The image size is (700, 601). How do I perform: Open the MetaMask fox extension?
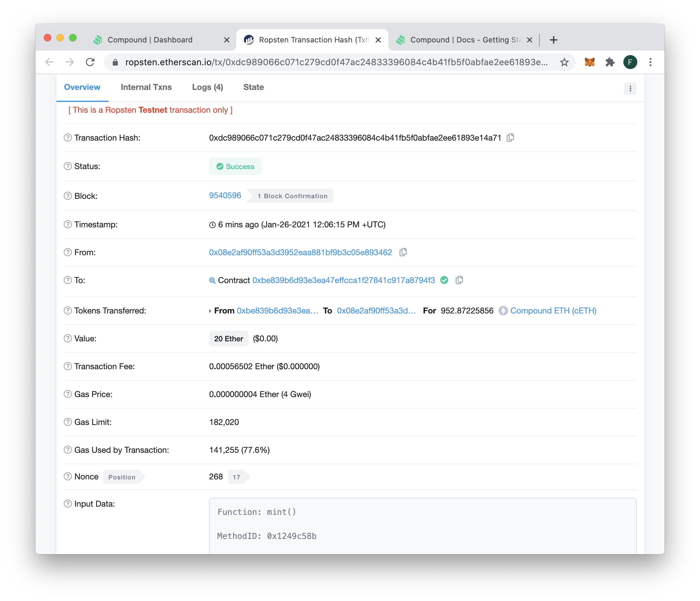coord(589,62)
